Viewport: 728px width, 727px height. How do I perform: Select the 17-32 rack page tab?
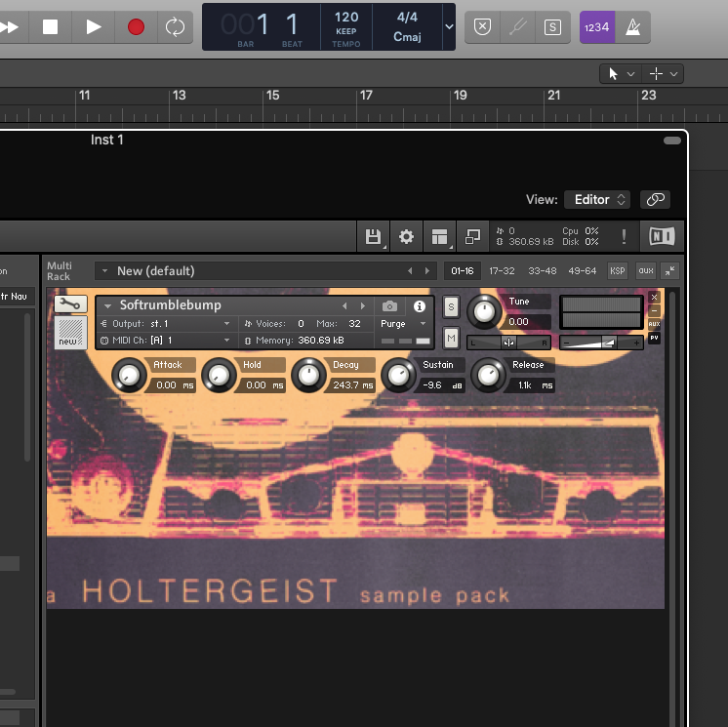pyautogui.click(x=502, y=270)
